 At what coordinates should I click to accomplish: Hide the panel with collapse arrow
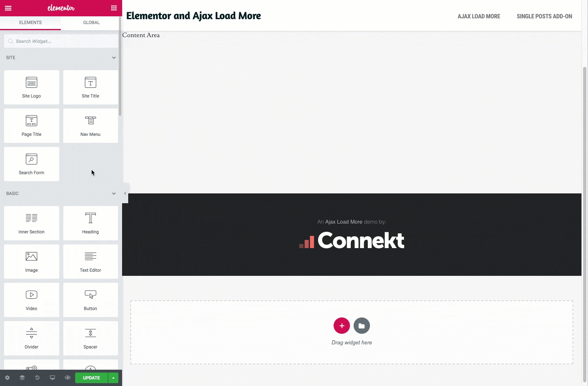(125, 193)
